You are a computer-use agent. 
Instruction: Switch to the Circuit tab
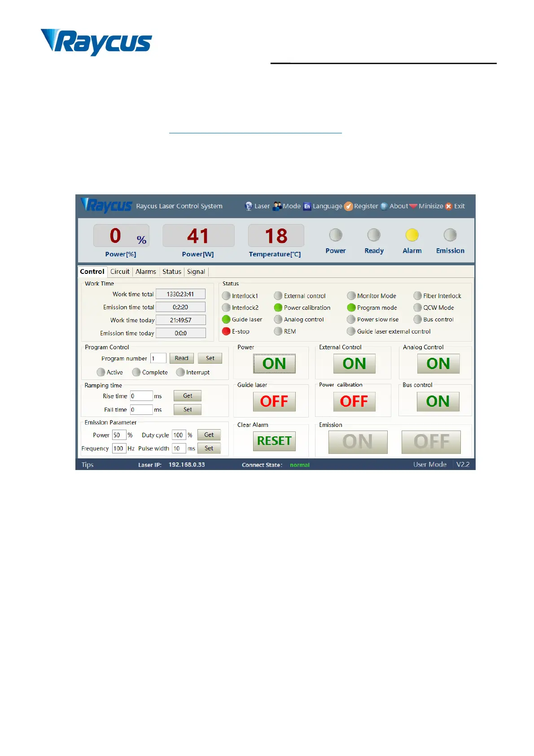120,272
